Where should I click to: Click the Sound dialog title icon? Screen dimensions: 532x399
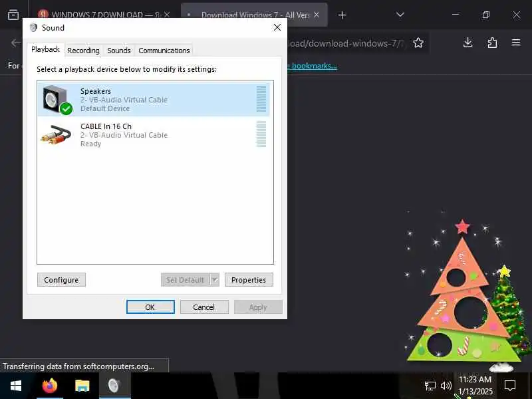(x=33, y=27)
